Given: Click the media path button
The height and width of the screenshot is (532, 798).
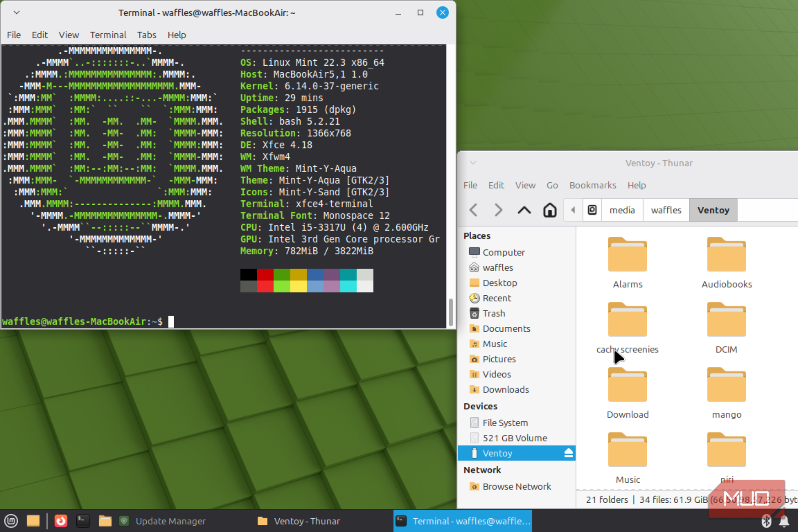Looking at the screenshot, I should pos(622,210).
